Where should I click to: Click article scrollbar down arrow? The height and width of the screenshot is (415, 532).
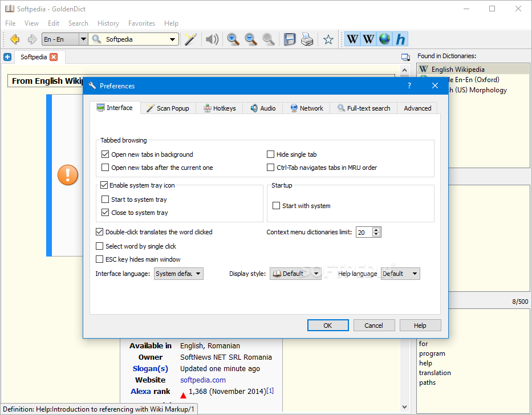pyautogui.click(x=404, y=406)
